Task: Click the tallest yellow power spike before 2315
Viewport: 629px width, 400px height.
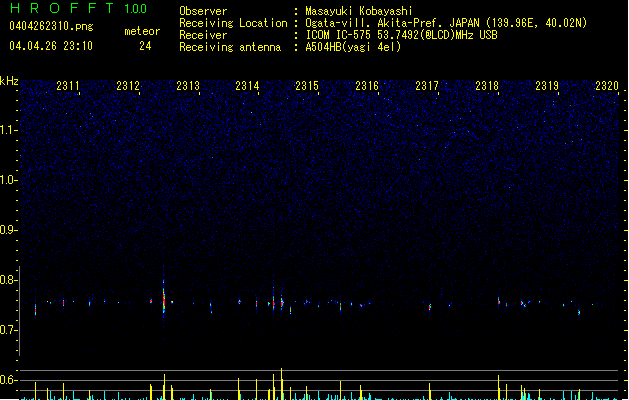Action: coord(282,384)
